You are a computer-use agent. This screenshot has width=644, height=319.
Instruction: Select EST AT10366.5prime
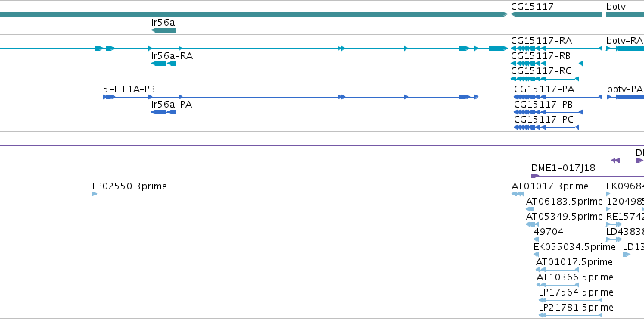coord(558,285)
